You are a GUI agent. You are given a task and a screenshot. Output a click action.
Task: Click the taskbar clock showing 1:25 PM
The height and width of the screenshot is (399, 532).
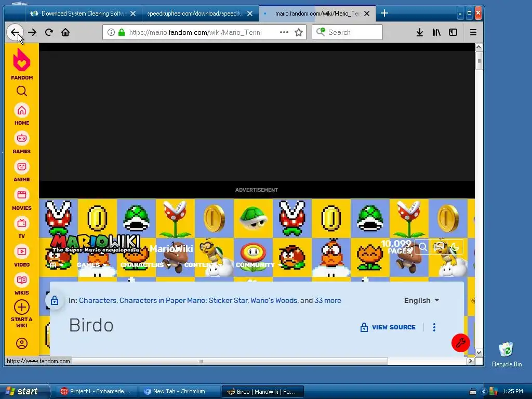513,391
